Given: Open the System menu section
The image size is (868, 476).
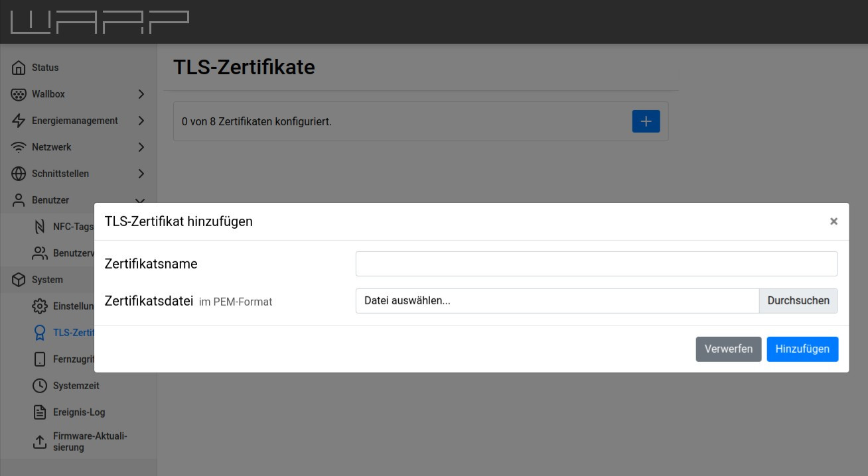Looking at the screenshot, I should (x=46, y=280).
